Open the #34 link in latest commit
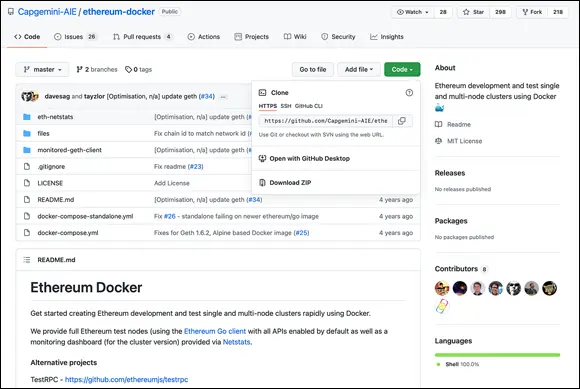Viewport: 580px width, 389px height. coord(206,97)
